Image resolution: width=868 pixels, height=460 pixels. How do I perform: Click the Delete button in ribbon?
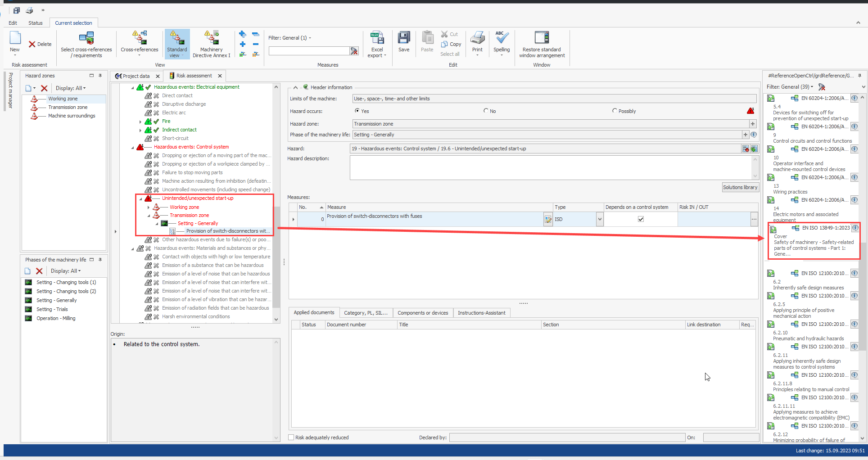pos(40,44)
